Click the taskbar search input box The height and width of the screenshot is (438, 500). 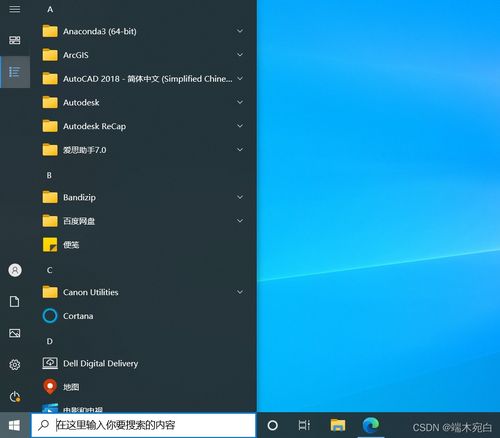click(x=143, y=425)
